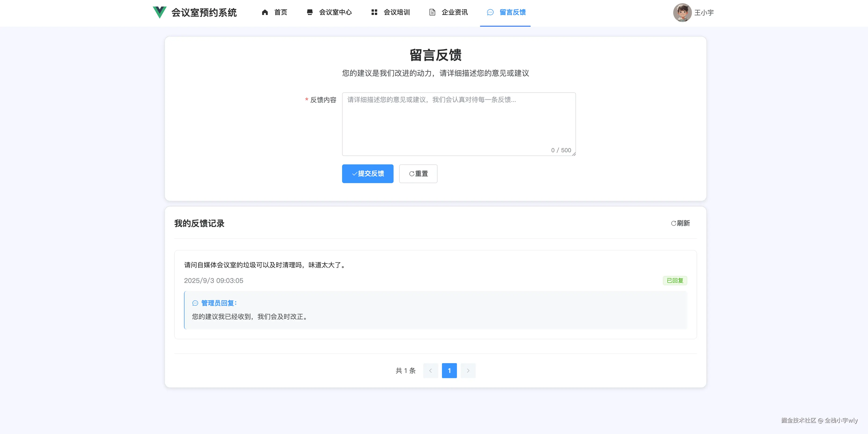Submit feedback via 提交反馈 button
The image size is (868, 434).
coord(368,174)
